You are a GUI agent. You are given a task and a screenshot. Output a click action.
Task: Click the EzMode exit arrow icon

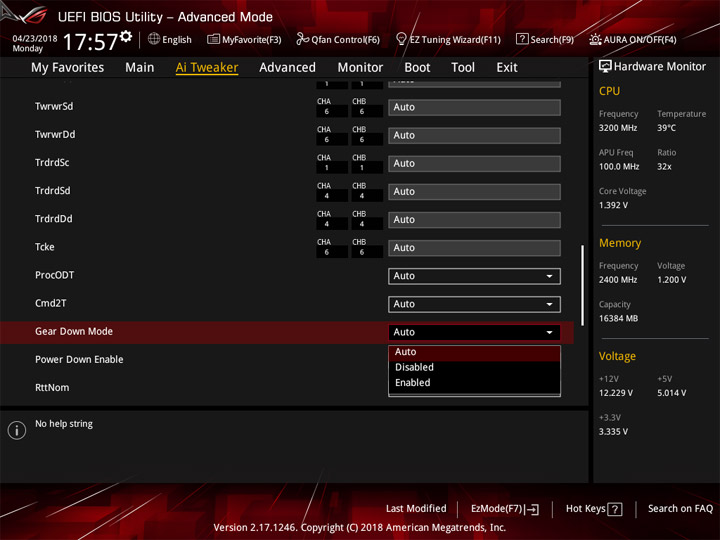click(x=532, y=509)
